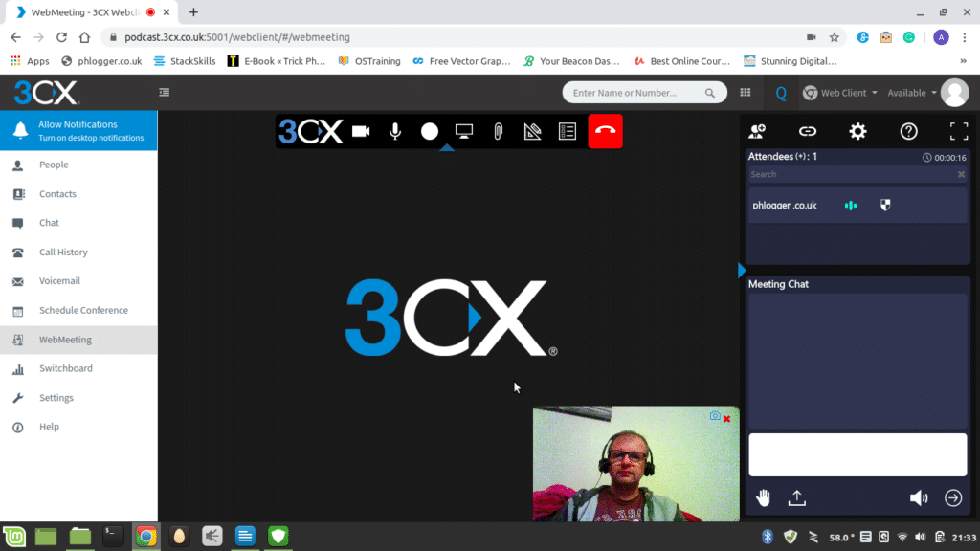Viewport: 980px width, 551px height.
Task: Click the paperclip share-document icon
Action: pyautogui.click(x=499, y=132)
